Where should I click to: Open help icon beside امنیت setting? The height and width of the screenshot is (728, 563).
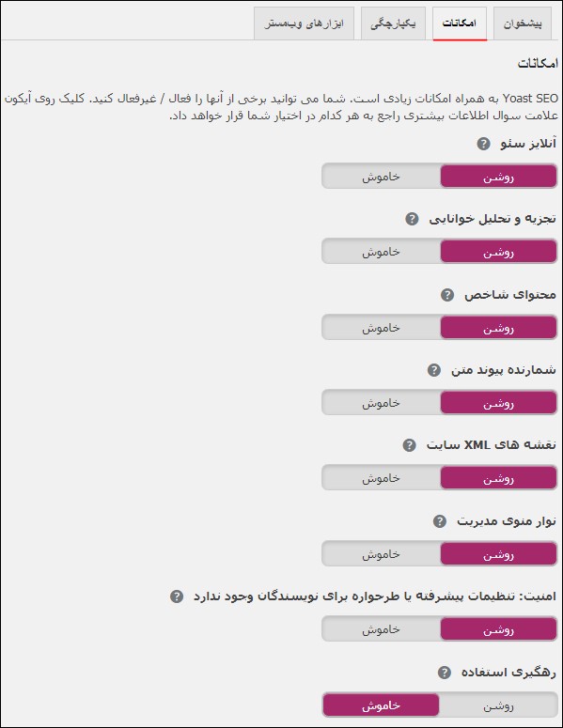177,596
